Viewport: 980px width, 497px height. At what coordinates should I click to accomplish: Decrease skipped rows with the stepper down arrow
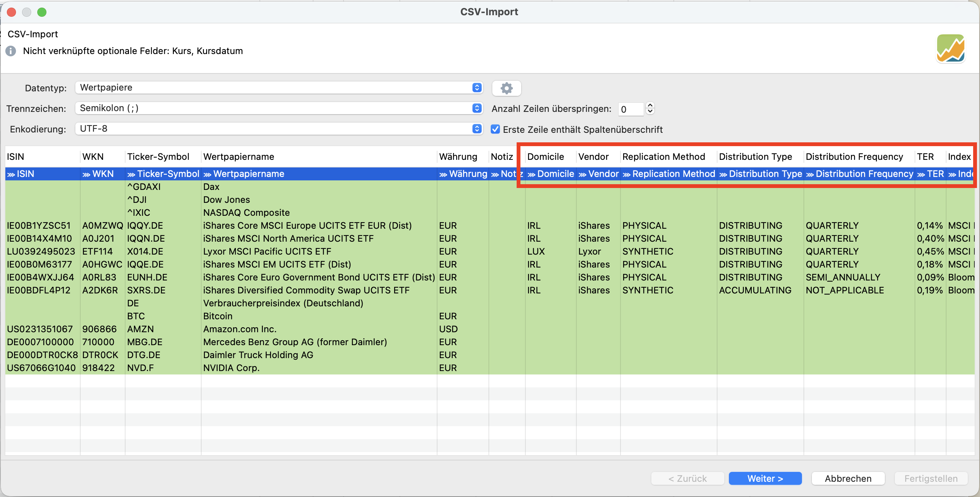click(650, 112)
